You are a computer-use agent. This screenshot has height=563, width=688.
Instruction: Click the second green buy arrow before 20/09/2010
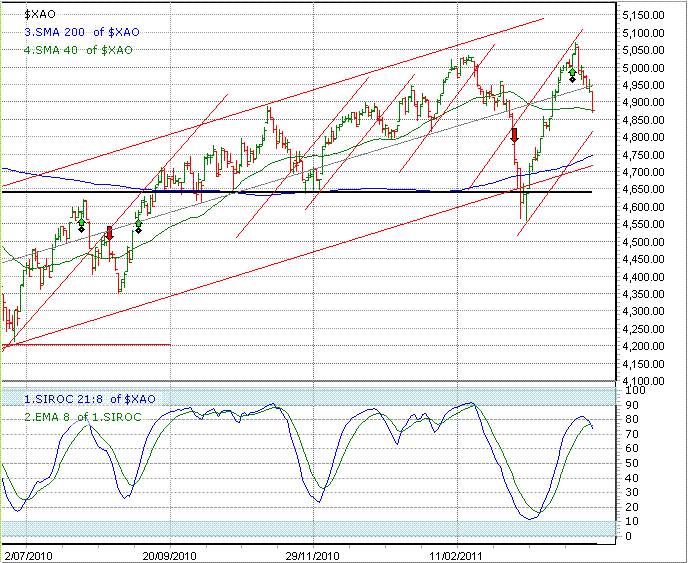[x=138, y=223]
